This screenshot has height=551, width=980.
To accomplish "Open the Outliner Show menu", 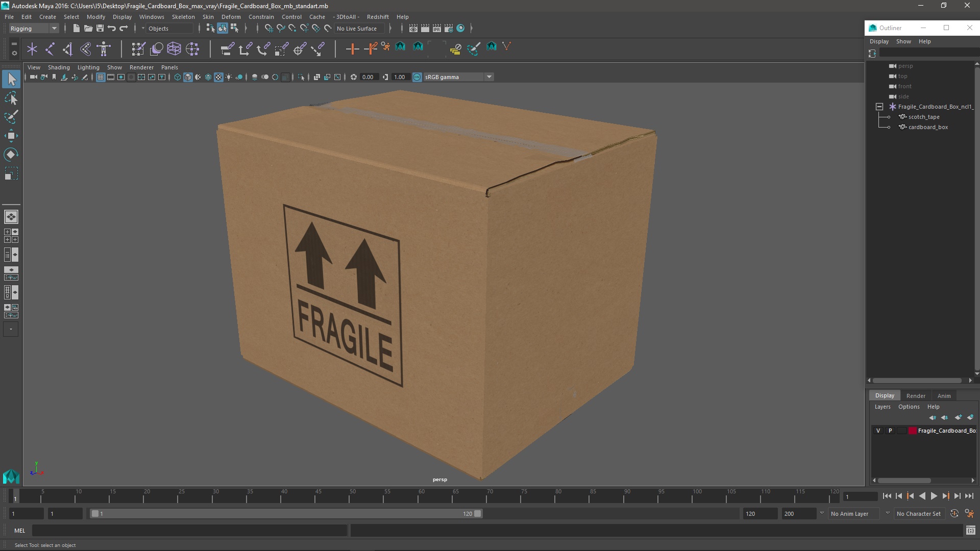I will coord(903,41).
